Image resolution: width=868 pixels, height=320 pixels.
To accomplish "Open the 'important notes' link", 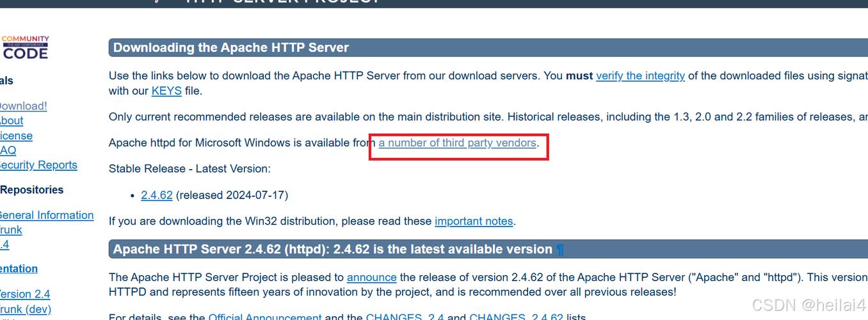I will (474, 221).
